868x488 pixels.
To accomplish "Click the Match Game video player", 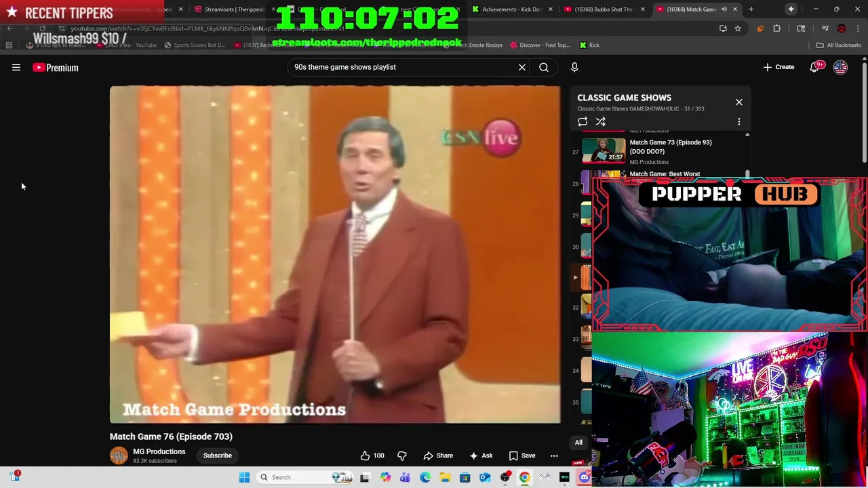I will coord(335,255).
